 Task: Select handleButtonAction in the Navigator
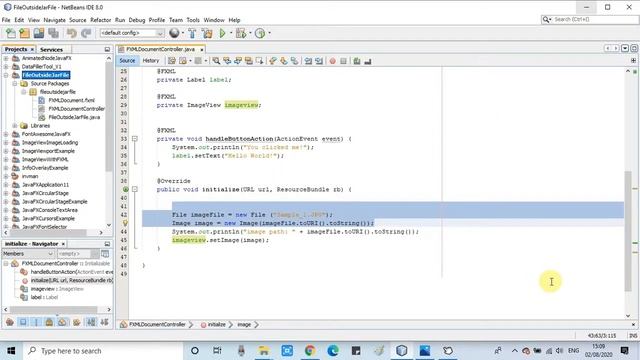[72, 272]
